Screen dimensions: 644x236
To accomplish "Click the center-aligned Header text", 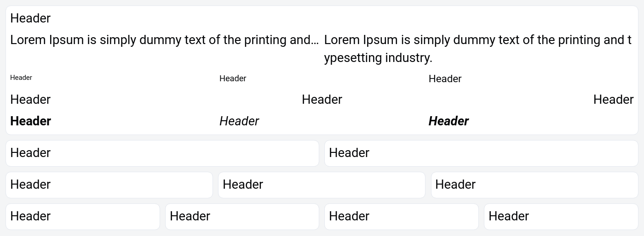I will click(322, 100).
